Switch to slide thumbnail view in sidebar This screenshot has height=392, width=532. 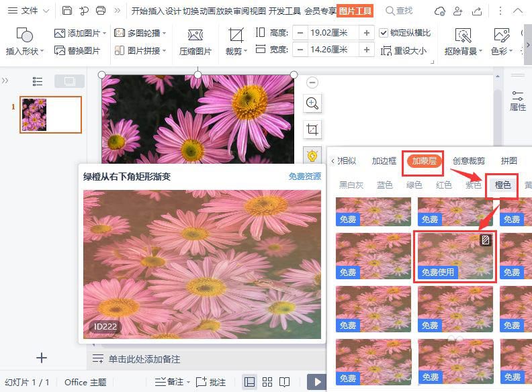pyautogui.click(x=69, y=81)
